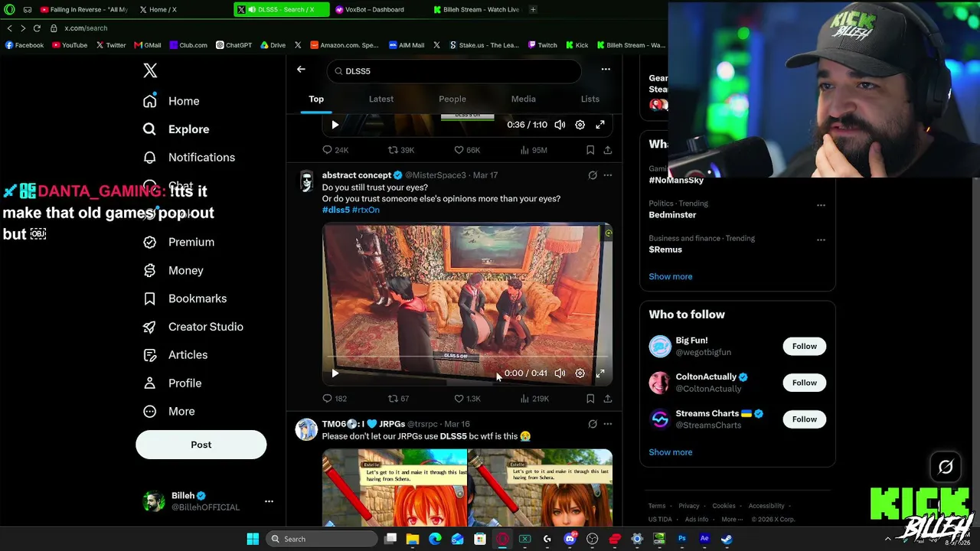Reply to abstract concept's post with 182 replies
The image size is (980, 551).
335,399
